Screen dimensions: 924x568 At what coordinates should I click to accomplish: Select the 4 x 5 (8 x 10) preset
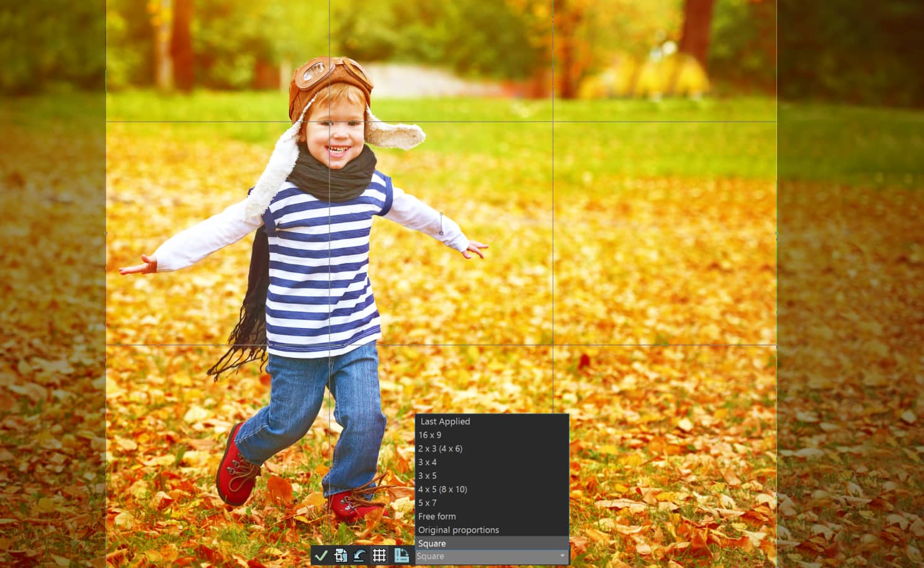[491, 489]
